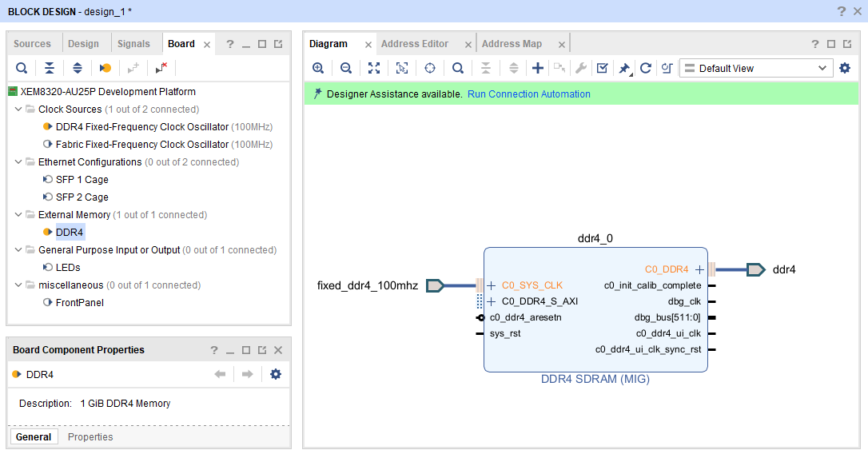Switch to the Signals tab
The height and width of the screenshot is (454, 868).
[133, 44]
